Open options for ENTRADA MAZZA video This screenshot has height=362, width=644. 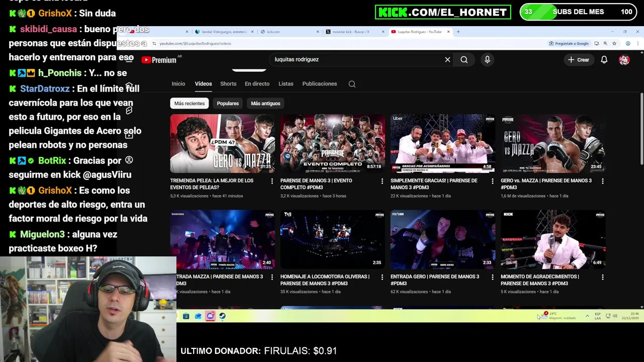click(272, 277)
